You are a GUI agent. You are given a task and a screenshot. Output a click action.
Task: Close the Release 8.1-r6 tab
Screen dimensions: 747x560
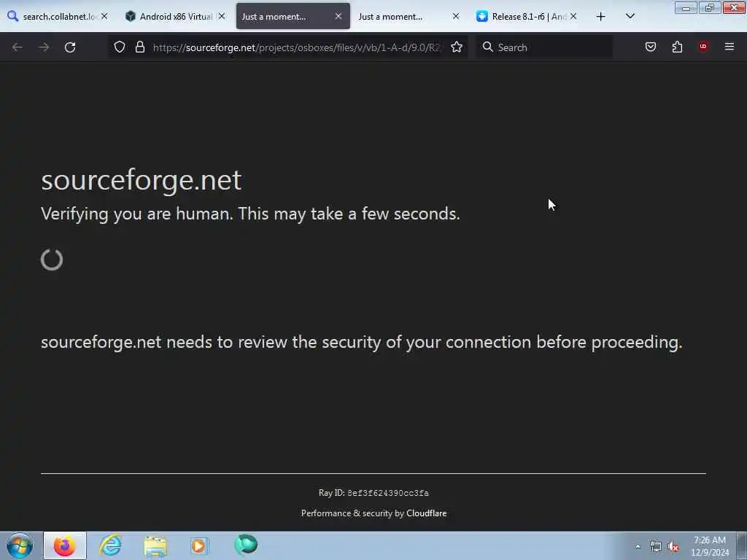point(573,16)
